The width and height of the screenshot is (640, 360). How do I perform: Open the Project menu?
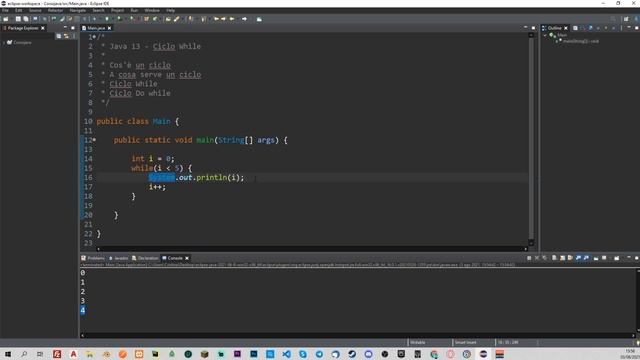(118, 10)
